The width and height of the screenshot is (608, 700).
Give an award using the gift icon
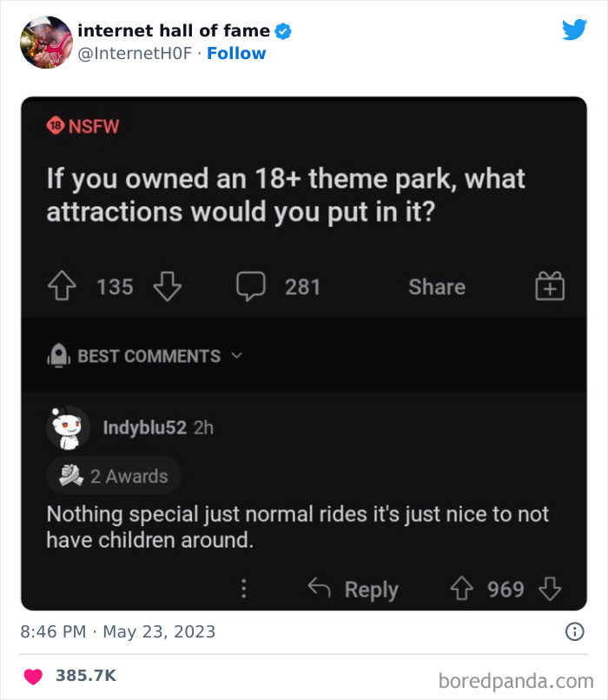(x=548, y=287)
